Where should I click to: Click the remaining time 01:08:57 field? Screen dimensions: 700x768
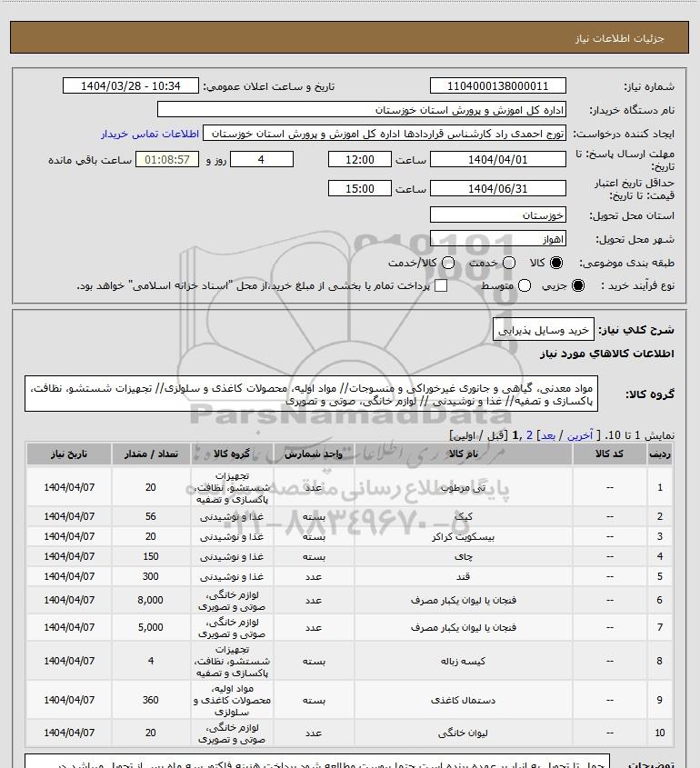pyautogui.click(x=167, y=160)
